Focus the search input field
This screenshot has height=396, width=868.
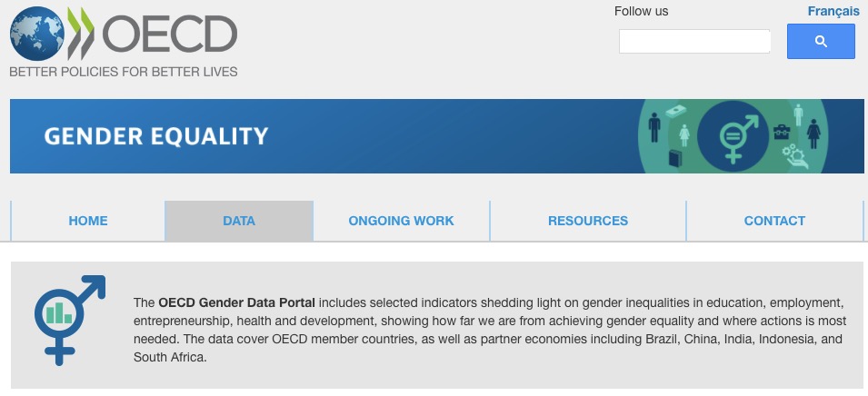(x=694, y=42)
